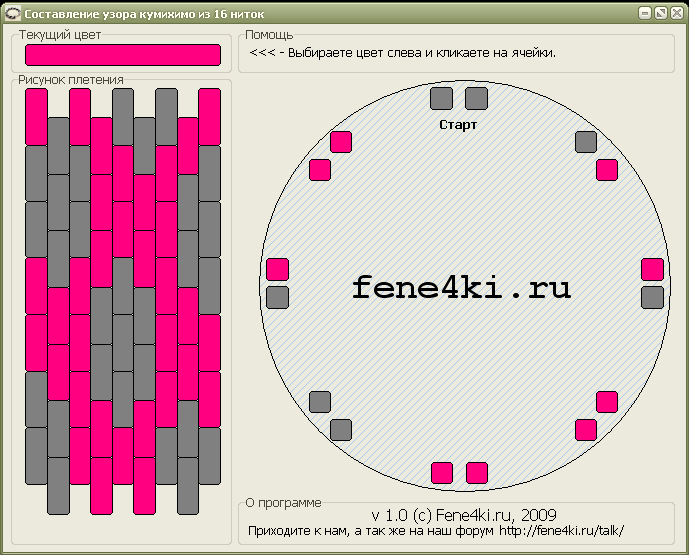Click the uppermost pink cell in upper-left of circle
The image size is (689, 555).
tap(341, 142)
